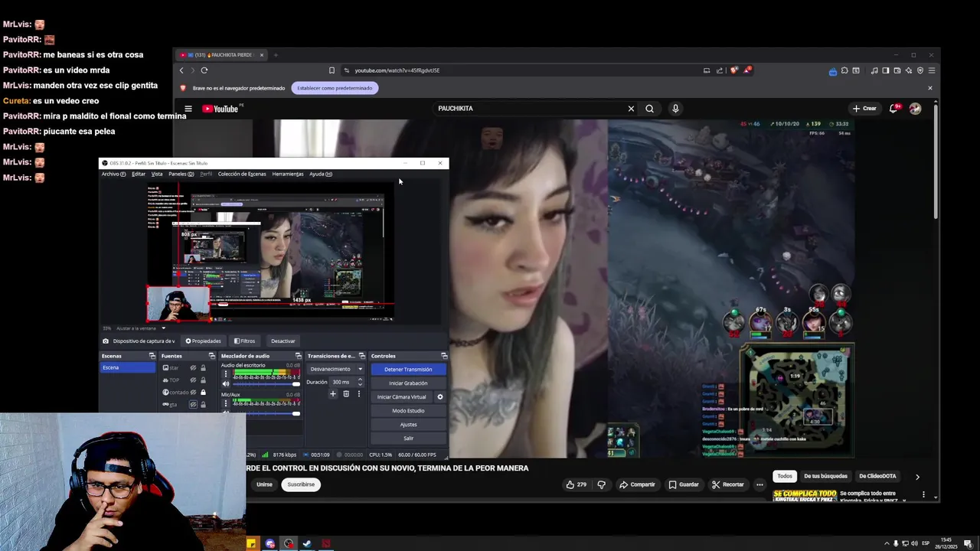This screenshot has height=551, width=980.
Task: Go to the YouTube home logo
Action: [x=220, y=109]
